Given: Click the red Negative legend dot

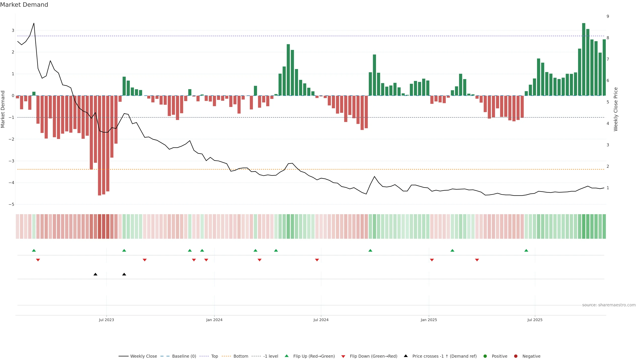Looking at the screenshot, I should point(516,356).
